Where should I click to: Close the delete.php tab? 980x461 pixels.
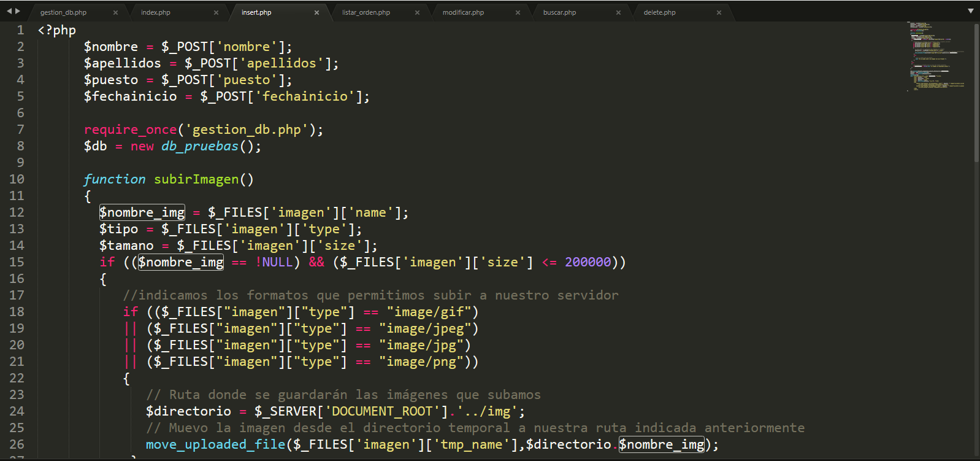pyautogui.click(x=719, y=12)
